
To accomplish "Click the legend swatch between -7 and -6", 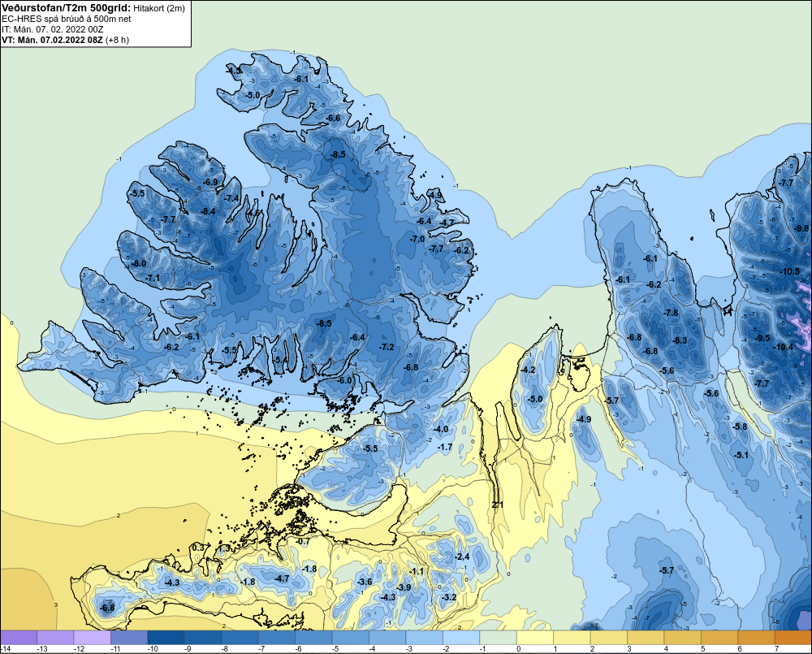I will tap(277, 637).
